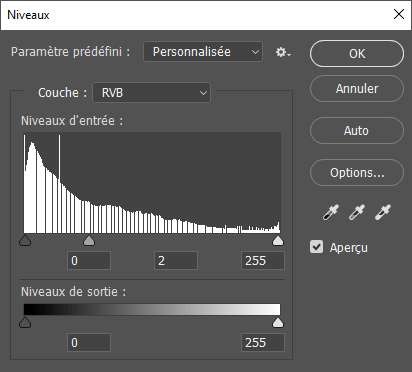Select the output black level slider
This screenshot has height=372, width=412.
[25, 322]
